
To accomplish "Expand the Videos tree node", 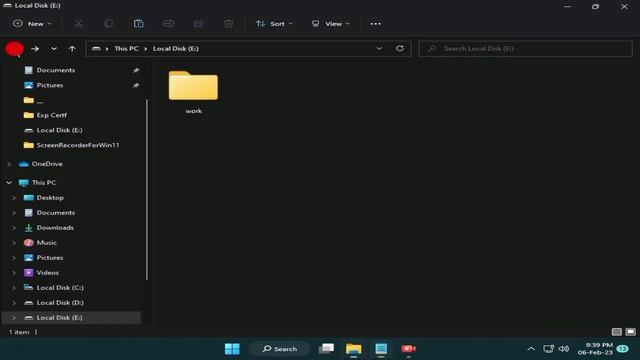I will click(x=14, y=273).
